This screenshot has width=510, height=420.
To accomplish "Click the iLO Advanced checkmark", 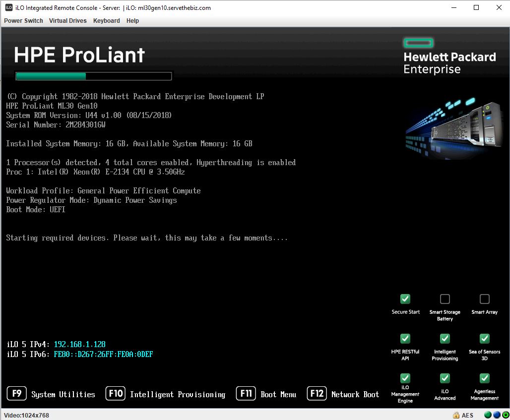I will [445, 378].
